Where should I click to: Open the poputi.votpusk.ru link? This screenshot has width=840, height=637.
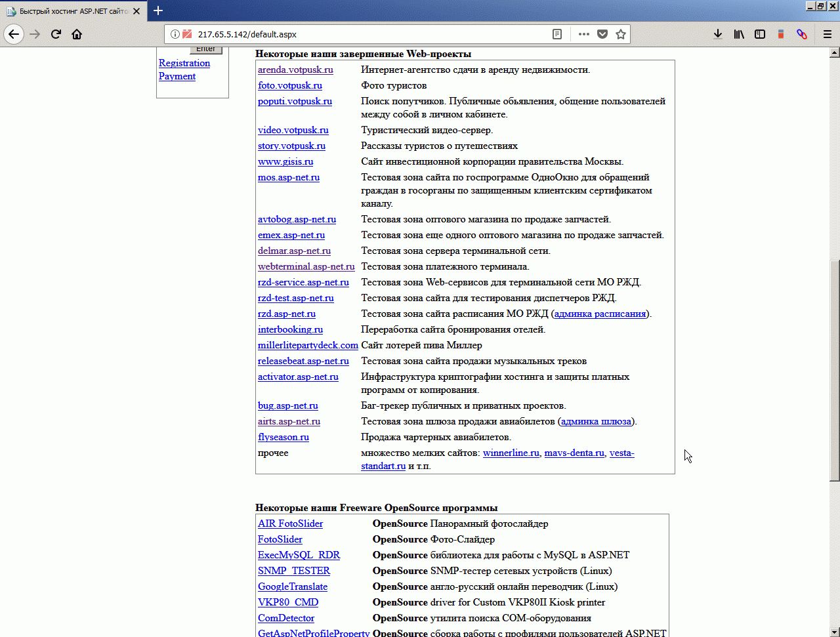[x=295, y=101]
